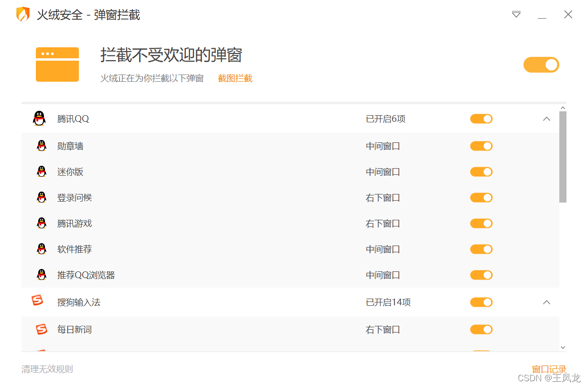Click the 已开启6项 status text
Viewport: 588px width, 387px height.
[386, 119]
